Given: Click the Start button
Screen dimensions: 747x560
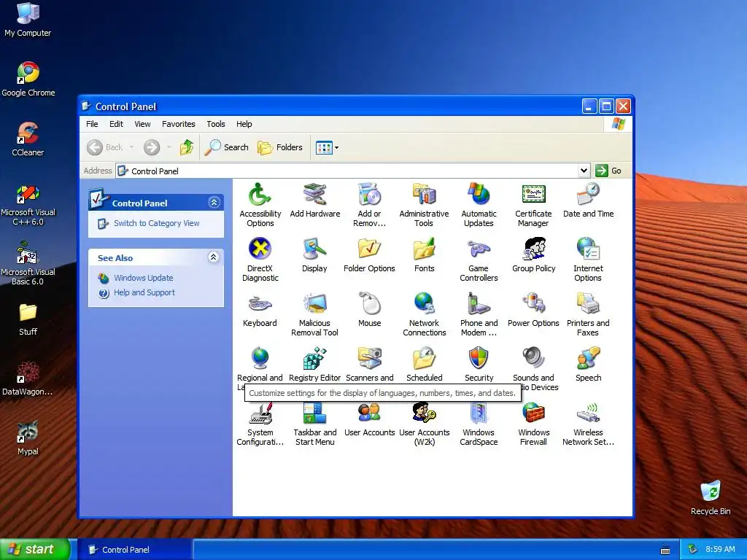Looking at the screenshot, I should pos(34,549).
